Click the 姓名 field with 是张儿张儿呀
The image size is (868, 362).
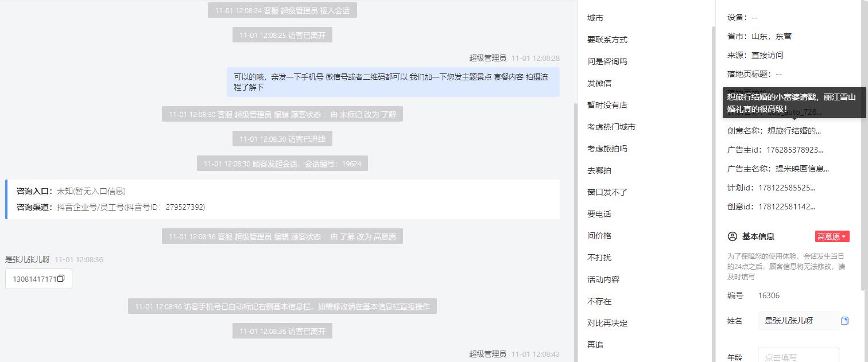(798, 321)
